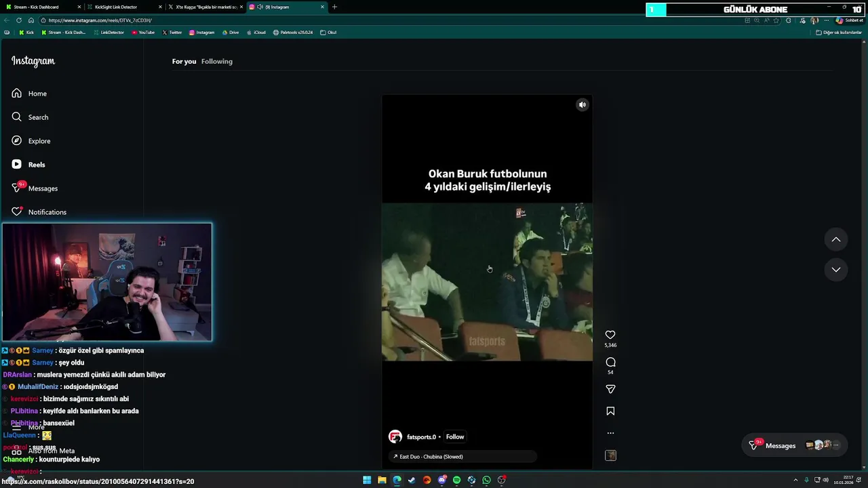This screenshot has width=868, height=488.
Task: Open Instagram Search in the sidebar
Action: 30,117
